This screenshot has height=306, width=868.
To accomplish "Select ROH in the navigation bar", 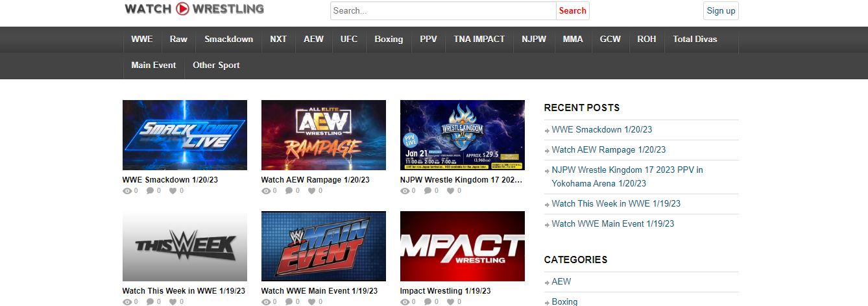I will tap(647, 39).
